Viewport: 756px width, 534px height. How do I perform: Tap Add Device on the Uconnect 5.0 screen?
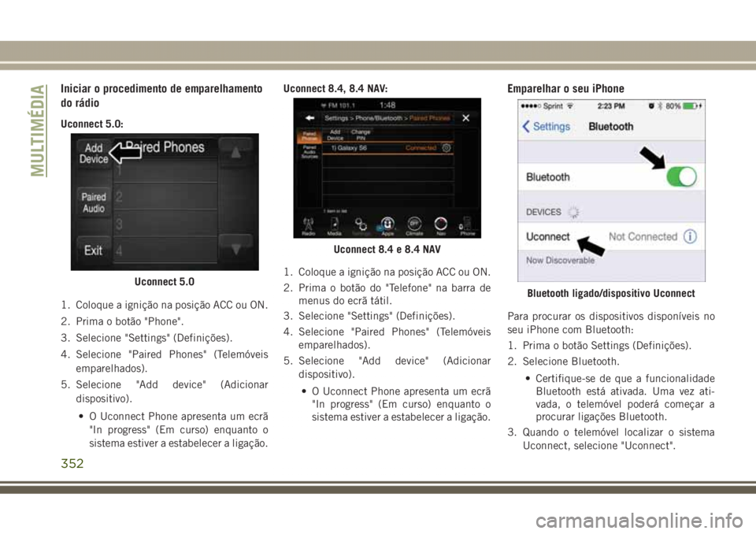94,154
